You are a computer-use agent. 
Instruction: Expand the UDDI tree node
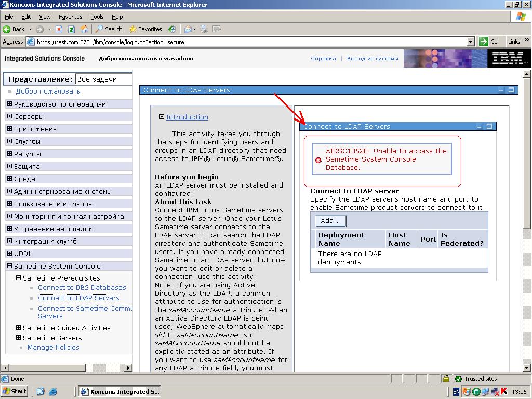(10, 254)
